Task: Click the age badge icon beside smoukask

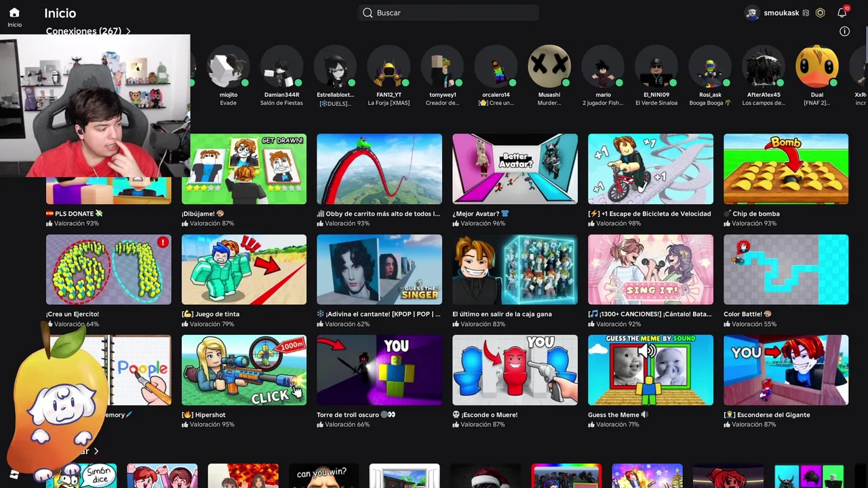Action: (x=806, y=13)
